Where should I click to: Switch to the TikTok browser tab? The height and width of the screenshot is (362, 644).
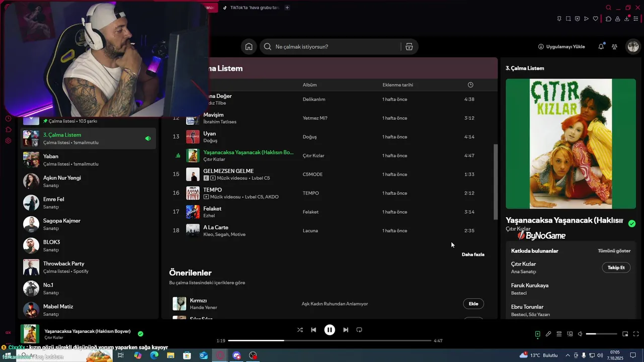click(x=251, y=8)
